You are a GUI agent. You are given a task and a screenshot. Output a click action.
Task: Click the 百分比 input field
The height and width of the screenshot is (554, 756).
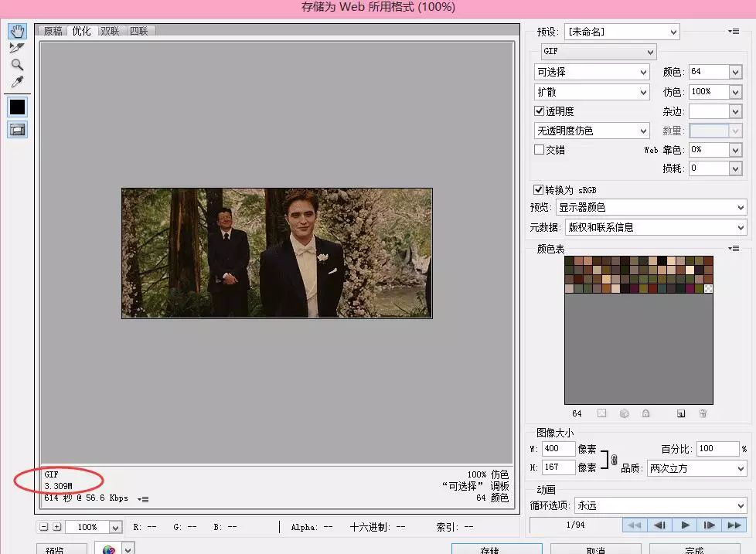(x=717, y=448)
